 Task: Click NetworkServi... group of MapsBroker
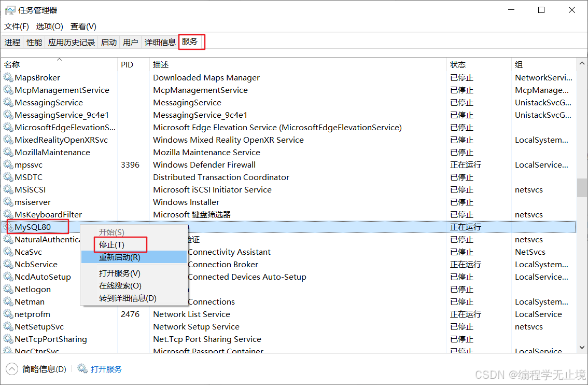tap(543, 78)
